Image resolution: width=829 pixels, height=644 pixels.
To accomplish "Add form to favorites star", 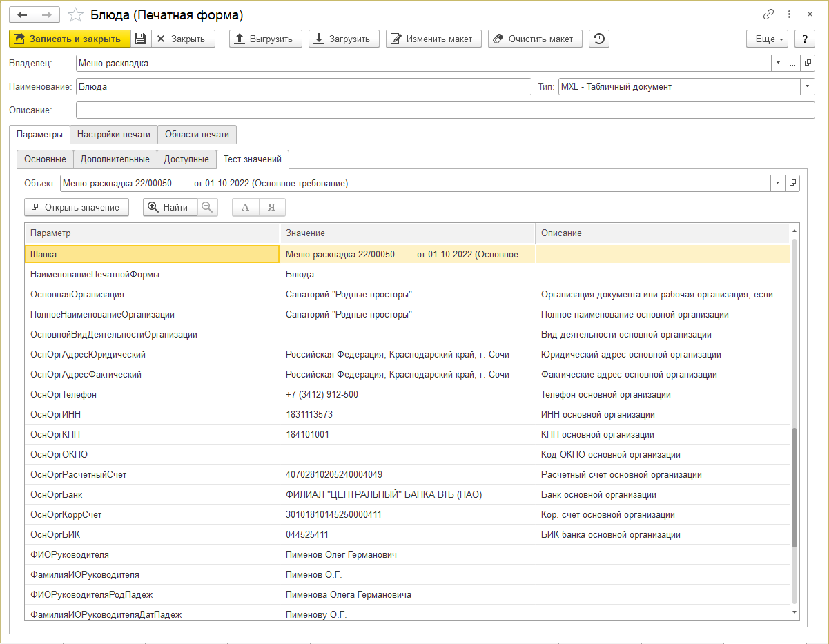I will [x=77, y=15].
